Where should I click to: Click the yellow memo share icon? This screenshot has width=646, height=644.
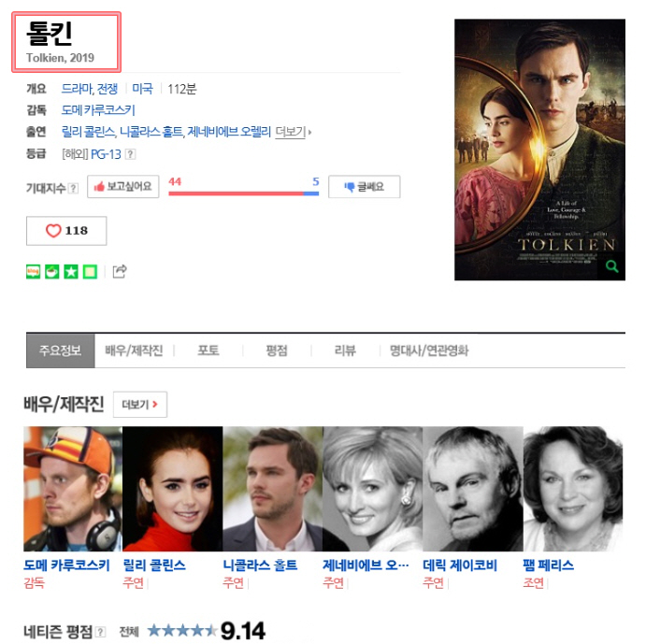click(90, 271)
